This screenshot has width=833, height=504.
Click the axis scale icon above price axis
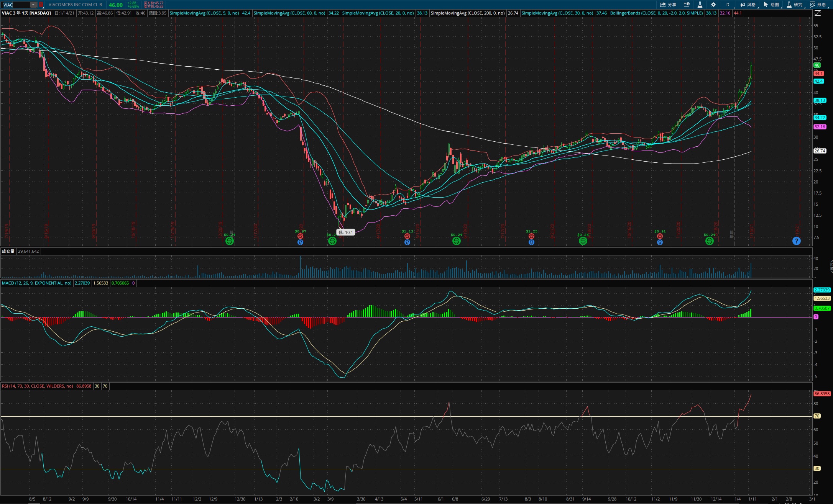point(817,13)
